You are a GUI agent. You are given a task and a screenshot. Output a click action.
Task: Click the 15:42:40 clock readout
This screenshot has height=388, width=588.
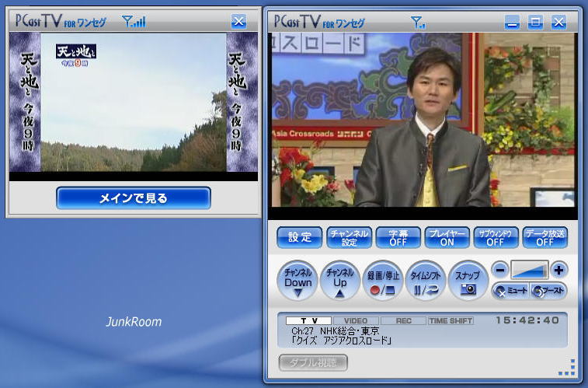[x=527, y=320]
